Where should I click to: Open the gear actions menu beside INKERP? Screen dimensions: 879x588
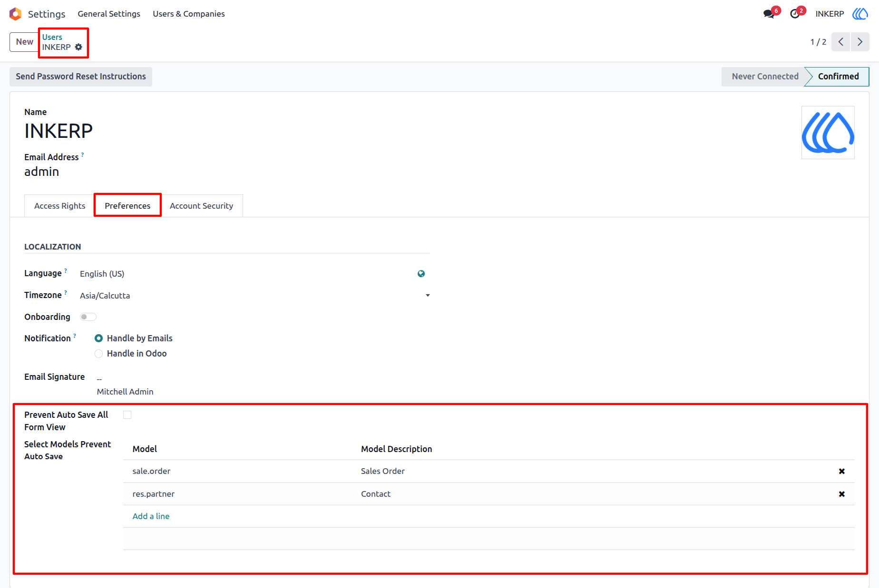coord(78,47)
